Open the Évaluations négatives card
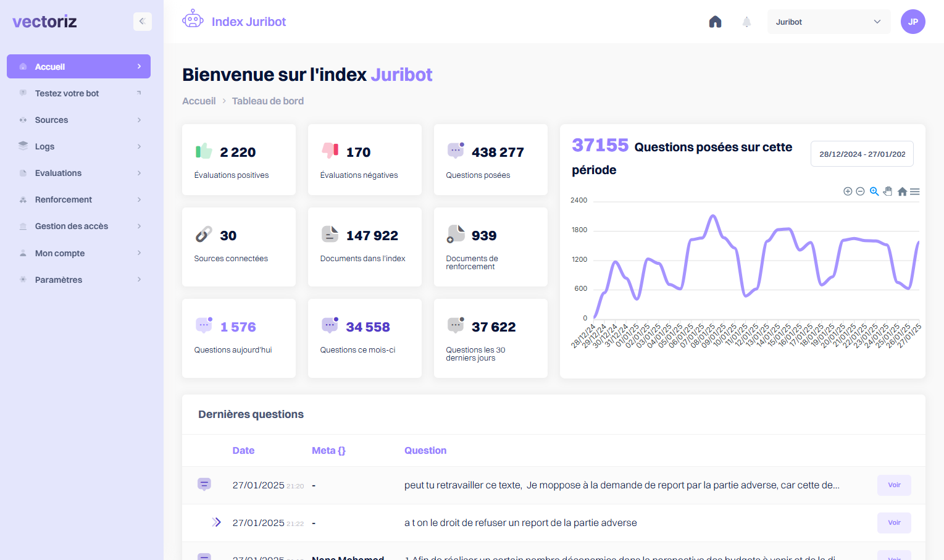 (365, 159)
